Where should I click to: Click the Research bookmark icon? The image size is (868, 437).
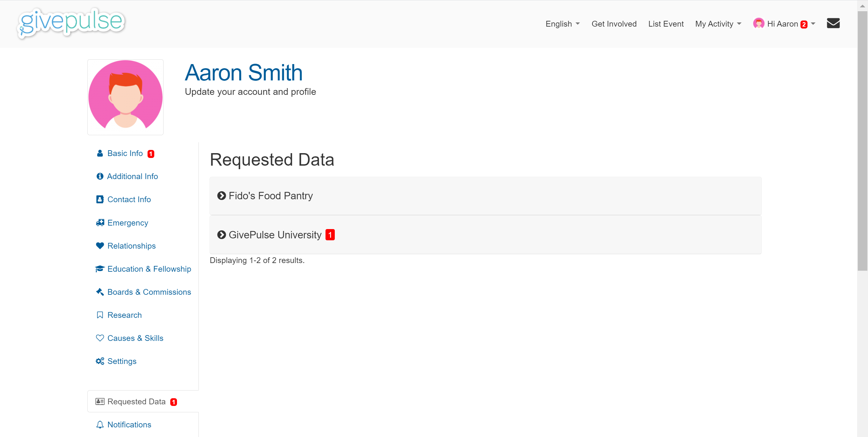point(100,315)
